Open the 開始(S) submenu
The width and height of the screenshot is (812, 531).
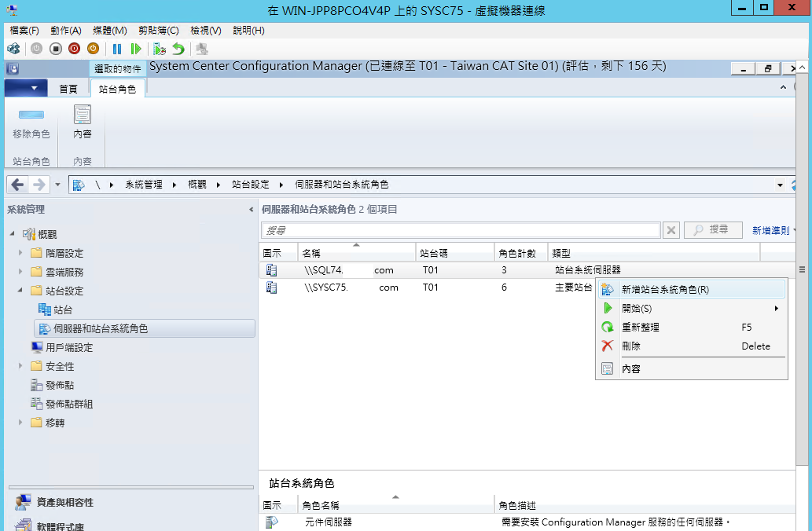(x=691, y=309)
